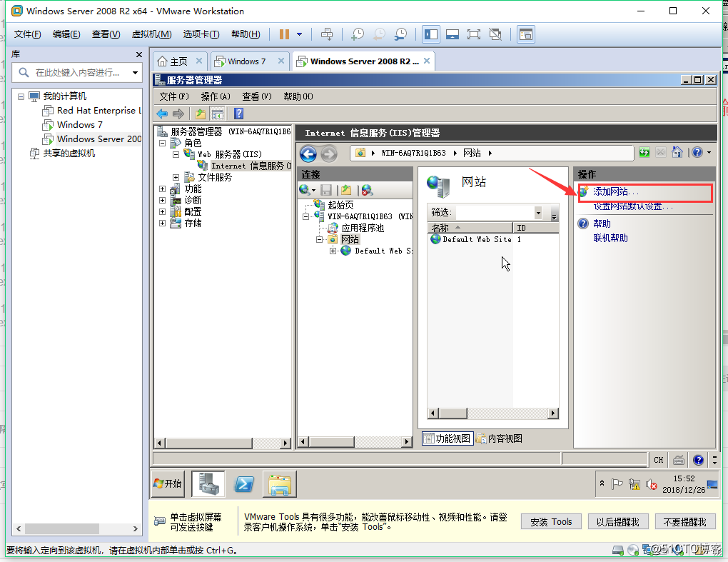Click the library search input field
The width and height of the screenshot is (728, 562).
[76, 72]
